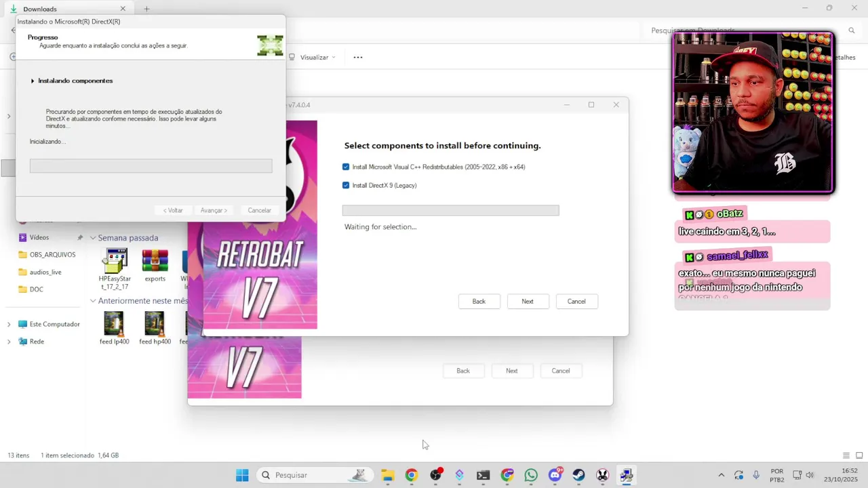
Task: Go to Vídeos in Explorer sidebar
Action: pyautogui.click(x=39, y=237)
